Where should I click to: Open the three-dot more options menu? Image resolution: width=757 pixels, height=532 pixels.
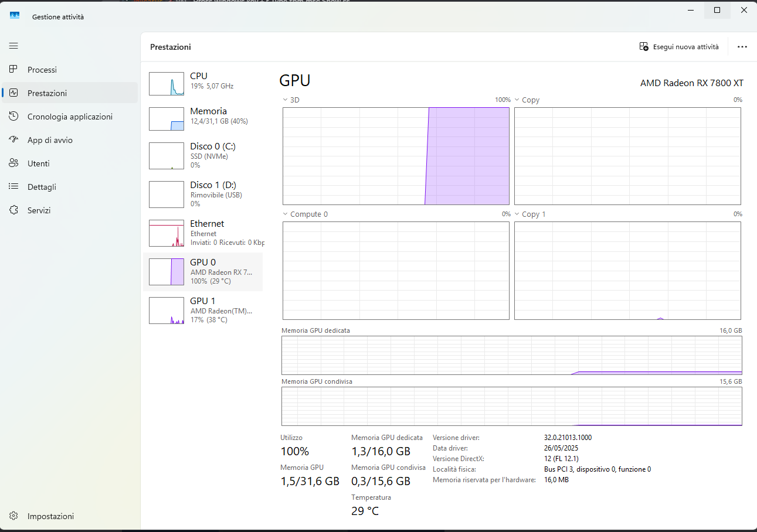(742, 47)
